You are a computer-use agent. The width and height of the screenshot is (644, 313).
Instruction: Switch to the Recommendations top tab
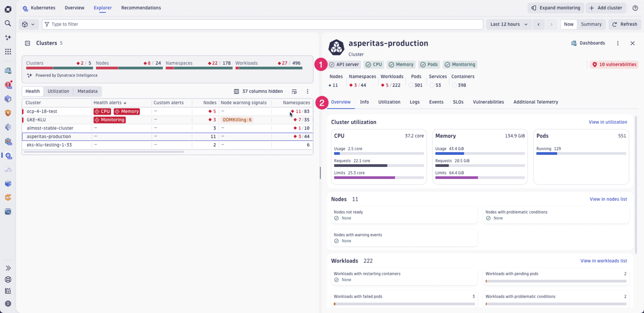[x=141, y=8]
